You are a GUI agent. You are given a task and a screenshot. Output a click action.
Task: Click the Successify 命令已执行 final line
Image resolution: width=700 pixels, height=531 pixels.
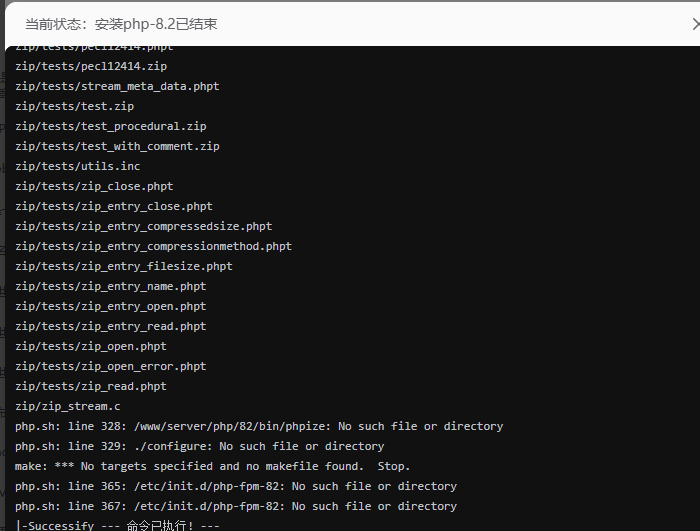click(x=117, y=525)
